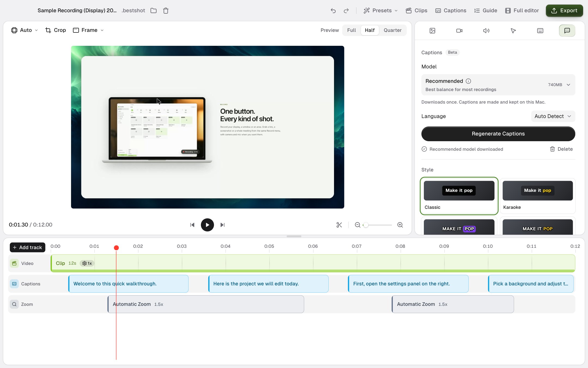Play the video preview

pos(207,225)
